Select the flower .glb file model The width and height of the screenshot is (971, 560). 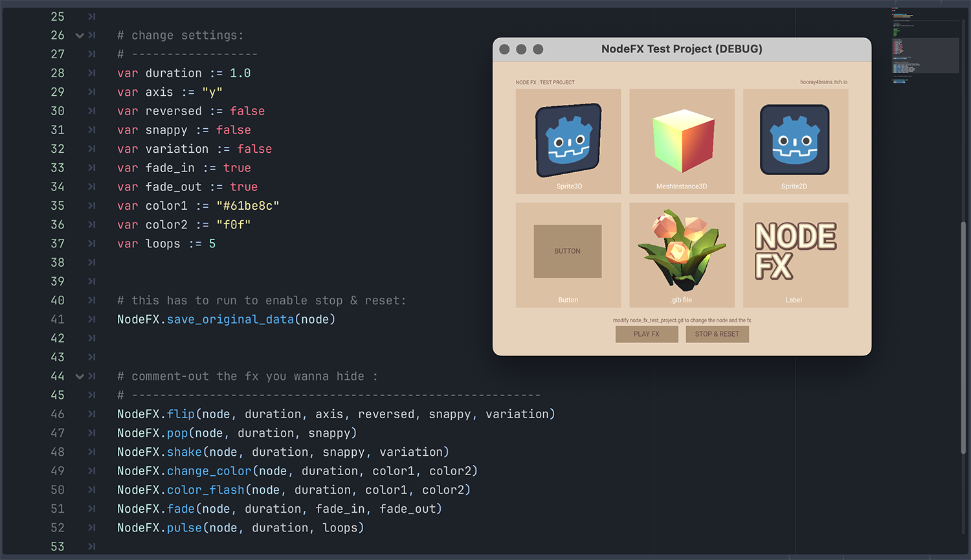coord(681,249)
